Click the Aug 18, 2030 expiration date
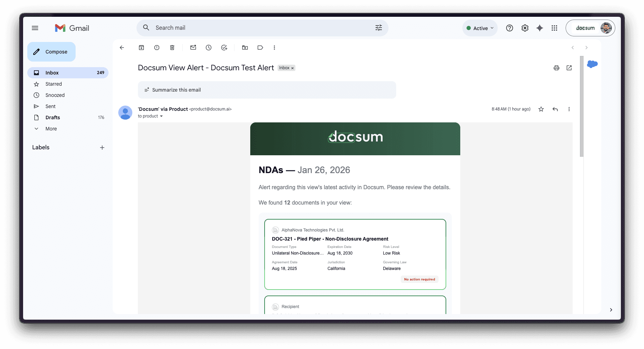The image size is (644, 349). point(340,253)
